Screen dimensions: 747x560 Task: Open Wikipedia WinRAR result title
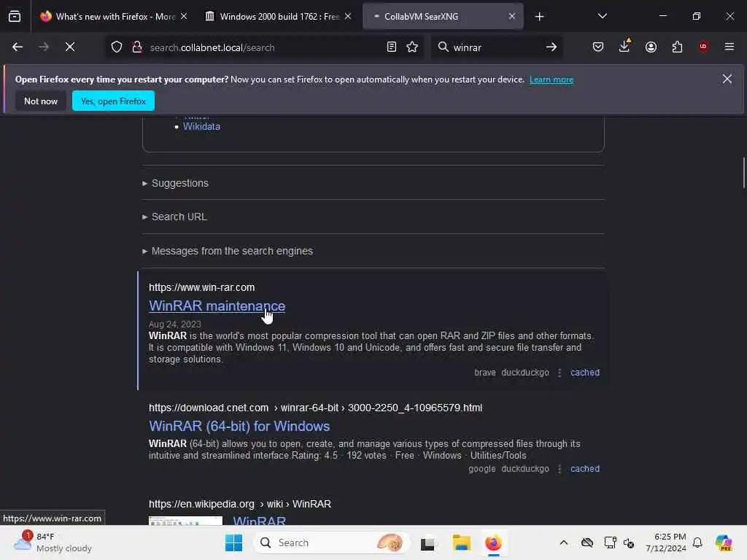coord(259,520)
